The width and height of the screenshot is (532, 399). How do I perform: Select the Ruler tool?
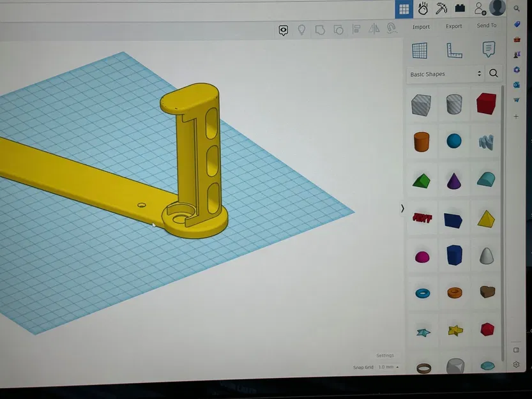454,50
